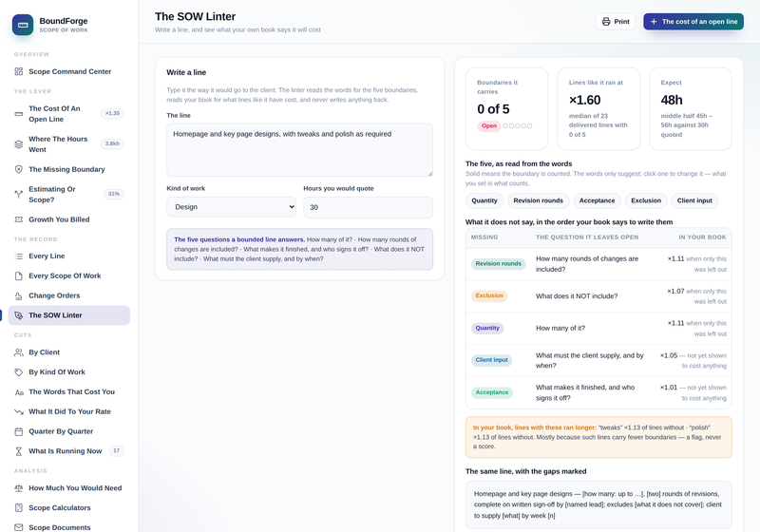Image resolution: width=760 pixels, height=532 pixels.
Task: Click the Change Orders stamp icon
Action: pos(18,295)
